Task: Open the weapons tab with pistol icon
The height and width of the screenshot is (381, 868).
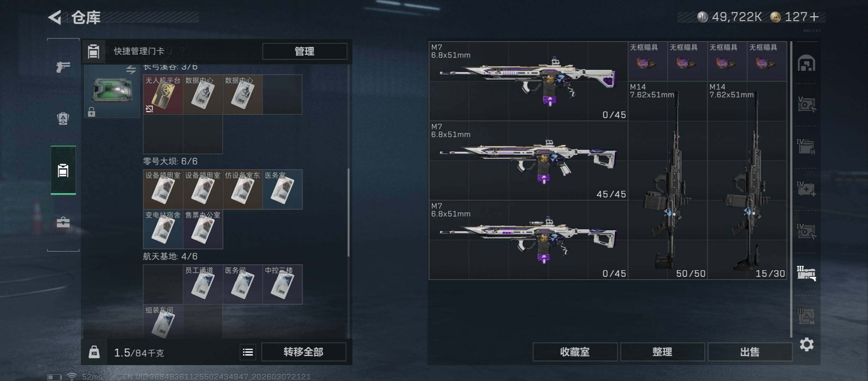Action: (x=63, y=67)
